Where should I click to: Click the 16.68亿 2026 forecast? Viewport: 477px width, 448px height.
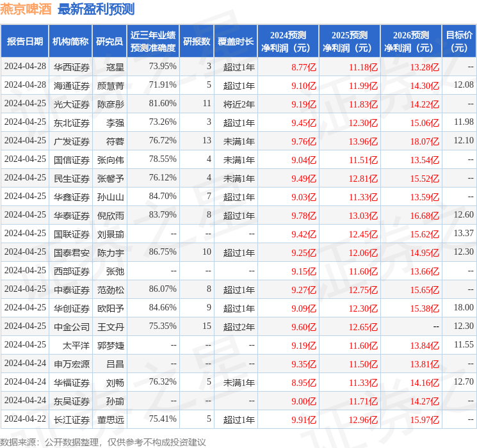(x=424, y=215)
